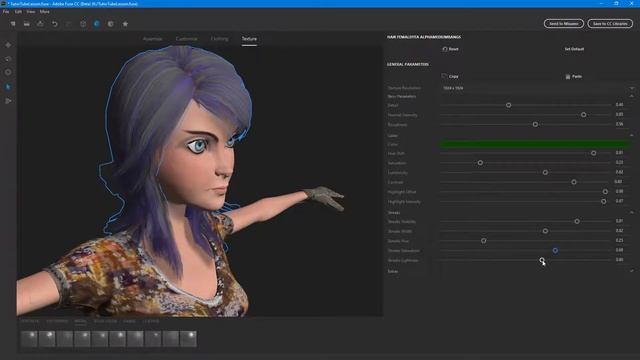
Task: Click the Streaks Visibility slider handle
Action: tap(577, 221)
